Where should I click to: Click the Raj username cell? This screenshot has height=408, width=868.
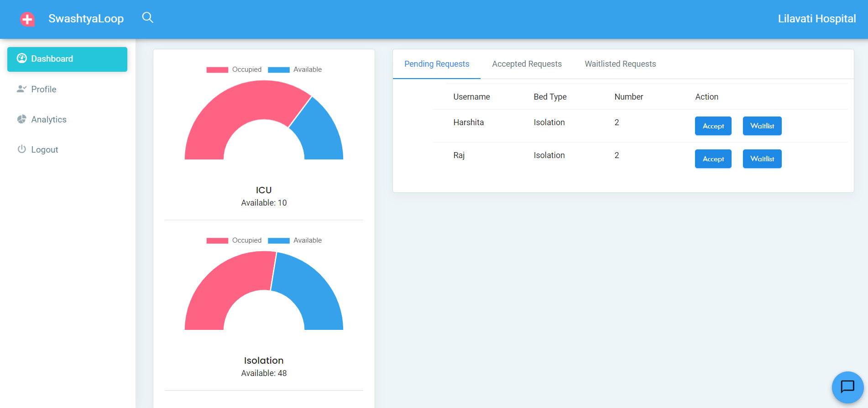pyautogui.click(x=459, y=155)
